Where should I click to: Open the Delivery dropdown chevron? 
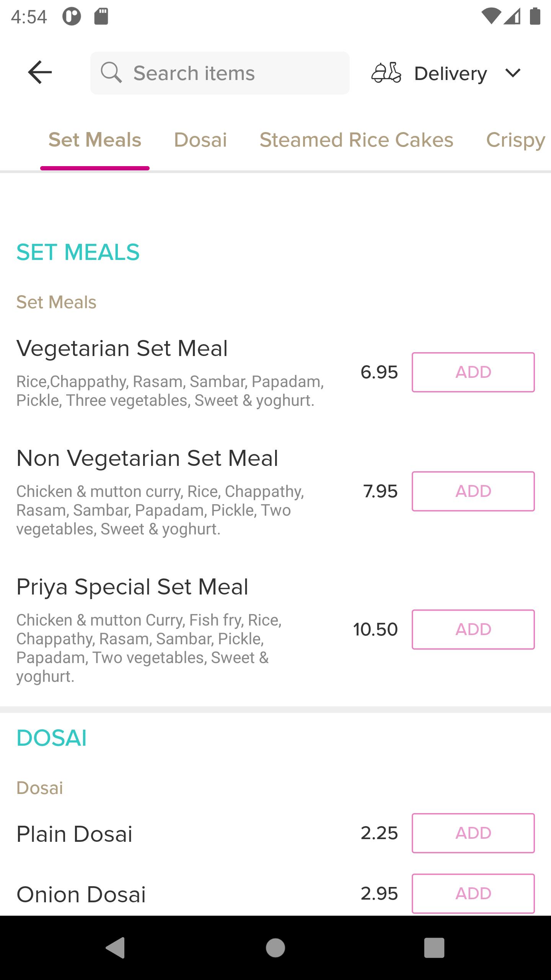(x=513, y=73)
